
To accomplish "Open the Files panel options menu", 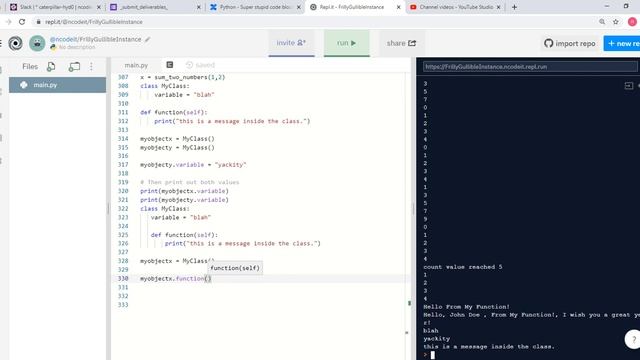I will [91, 67].
